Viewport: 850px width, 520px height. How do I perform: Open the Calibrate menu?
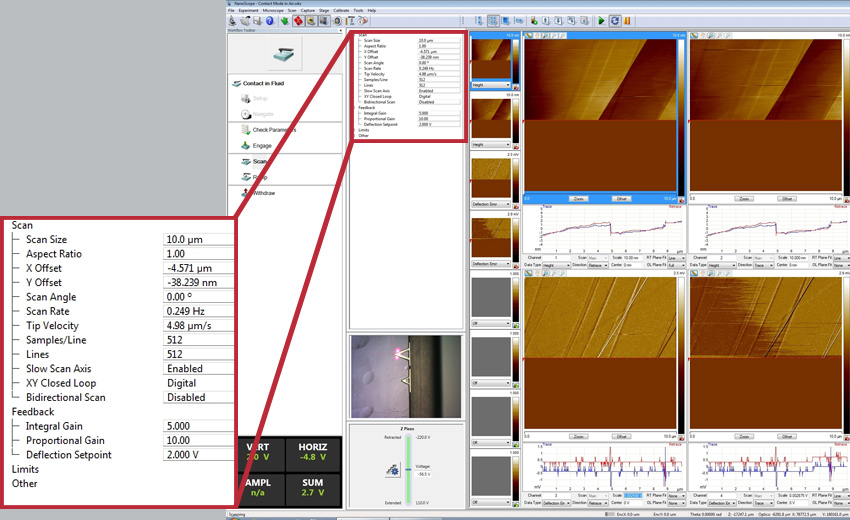pyautogui.click(x=341, y=10)
